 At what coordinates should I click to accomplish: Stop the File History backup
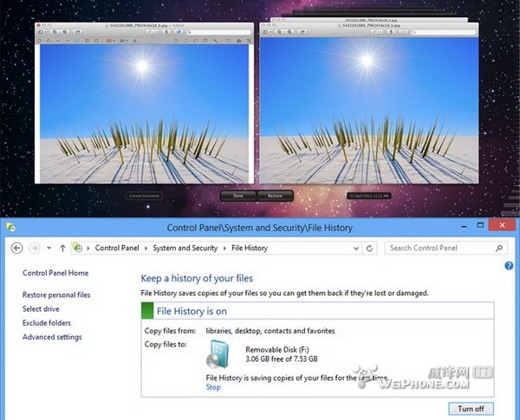coord(213,387)
